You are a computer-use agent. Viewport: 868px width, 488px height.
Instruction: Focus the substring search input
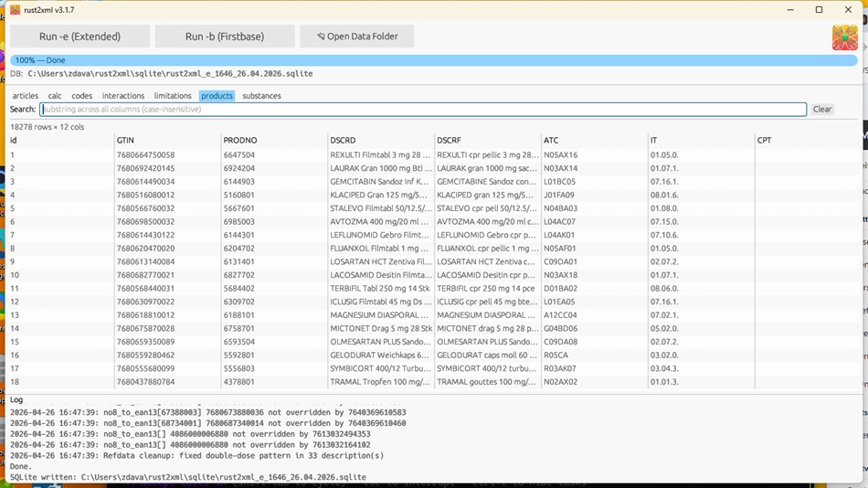pyautogui.click(x=423, y=109)
